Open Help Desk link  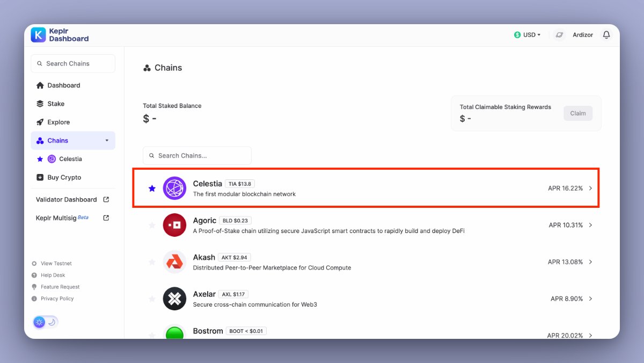click(53, 275)
